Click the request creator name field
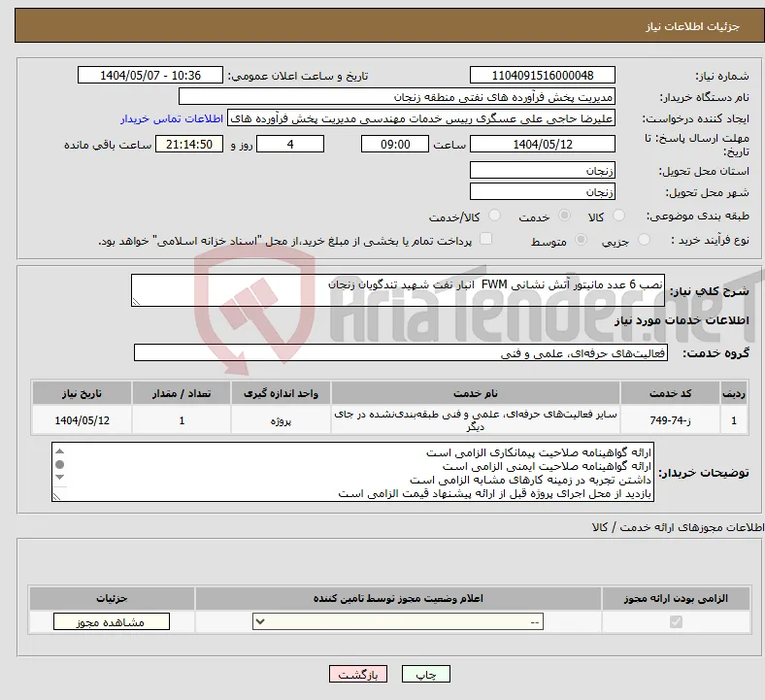 421,118
